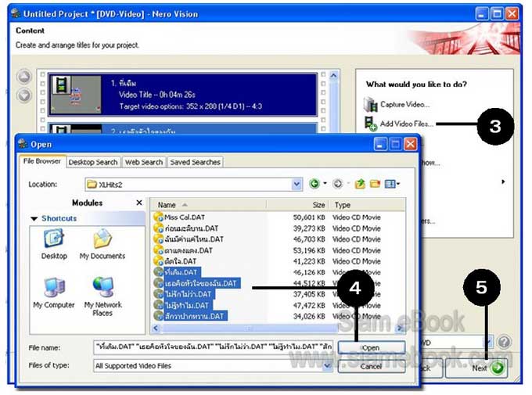Select first title entry Video Title 0h 04m 26s

182,95
